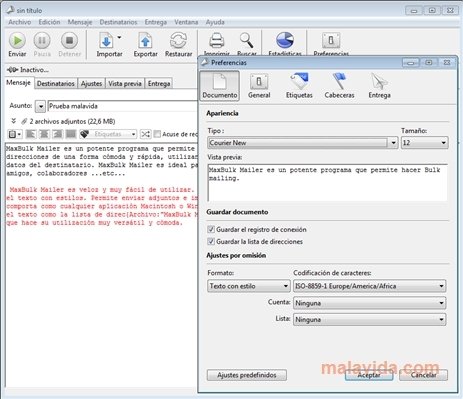The width and height of the screenshot is (463, 399).
Task: Click the Imprimir printer icon
Action: pos(217,41)
